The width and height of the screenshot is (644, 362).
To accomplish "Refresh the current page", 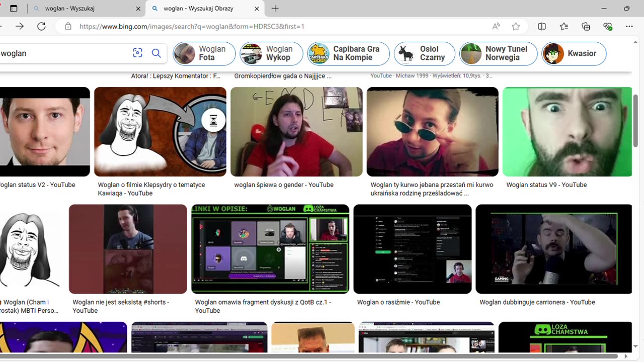I will pos(41,26).
